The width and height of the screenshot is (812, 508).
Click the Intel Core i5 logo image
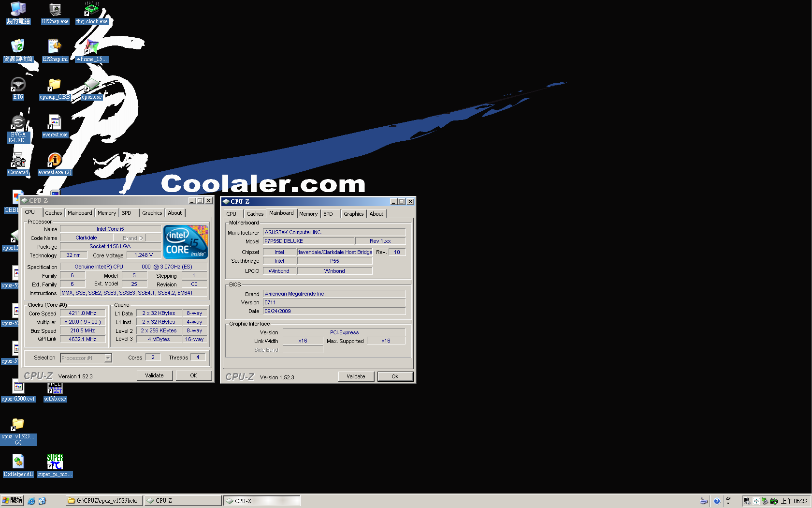tap(186, 241)
